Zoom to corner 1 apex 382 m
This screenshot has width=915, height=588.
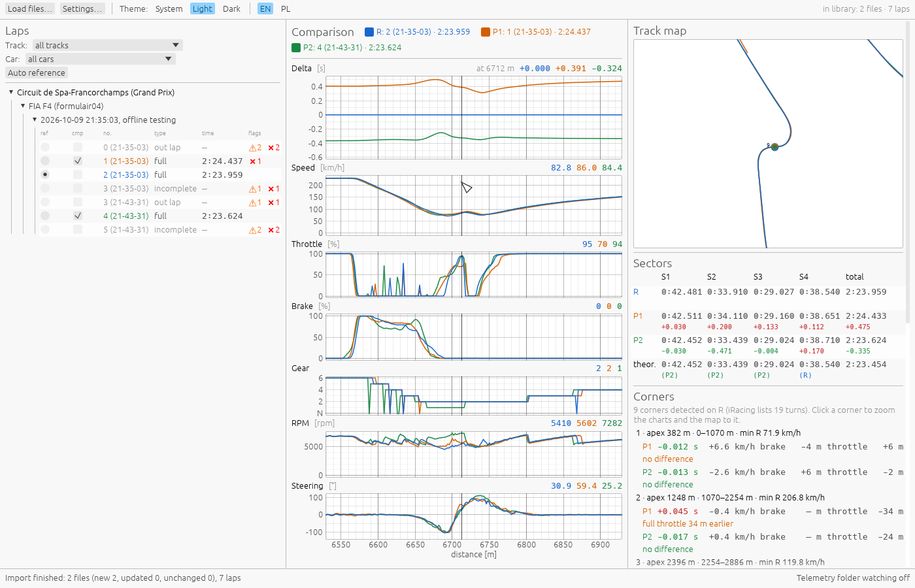tap(718, 433)
